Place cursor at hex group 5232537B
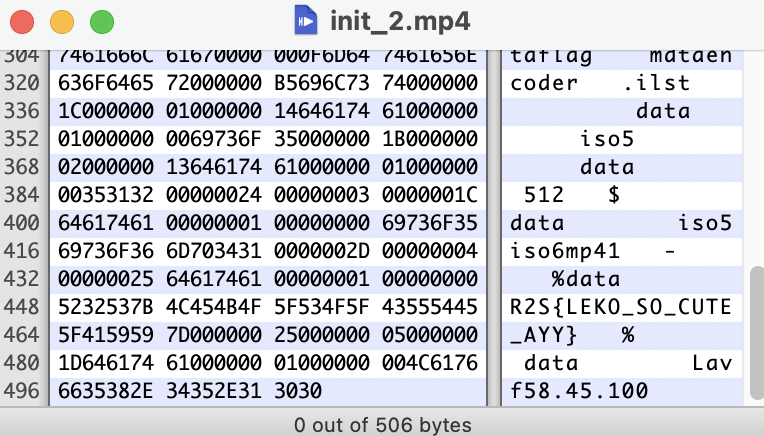Image resolution: width=764 pixels, height=436 pixels. [107, 306]
